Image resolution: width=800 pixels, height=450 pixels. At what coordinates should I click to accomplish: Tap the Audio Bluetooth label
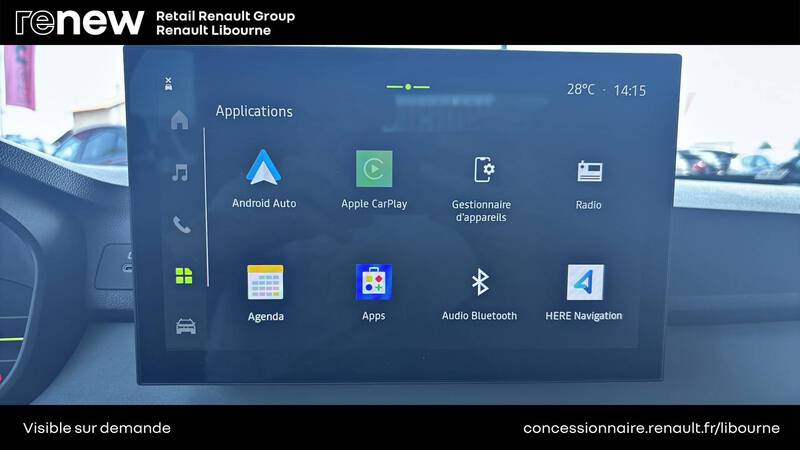point(479,316)
